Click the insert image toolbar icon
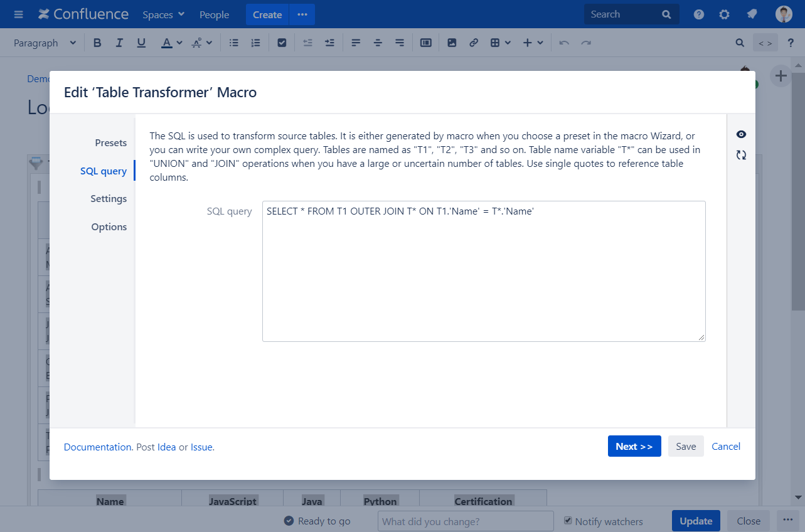 (452, 43)
